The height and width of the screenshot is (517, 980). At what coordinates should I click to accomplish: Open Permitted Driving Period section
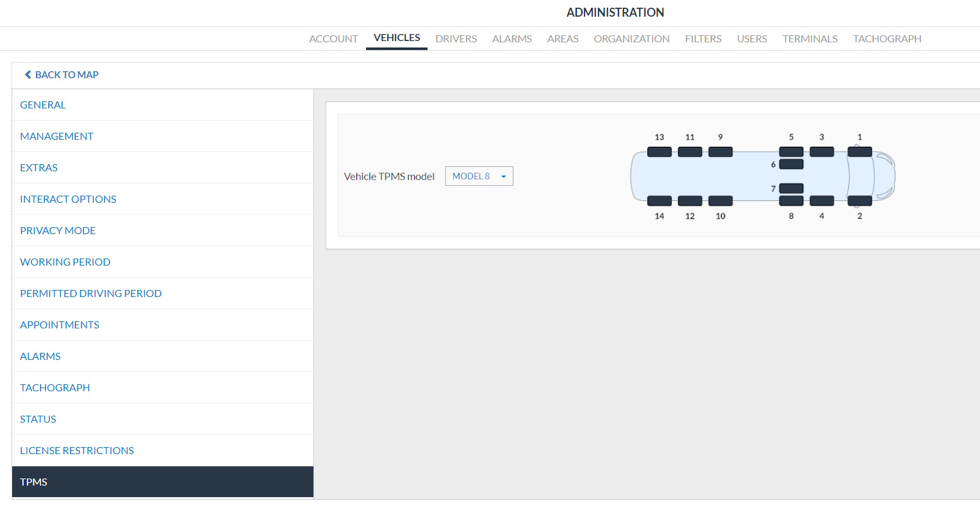(90, 294)
